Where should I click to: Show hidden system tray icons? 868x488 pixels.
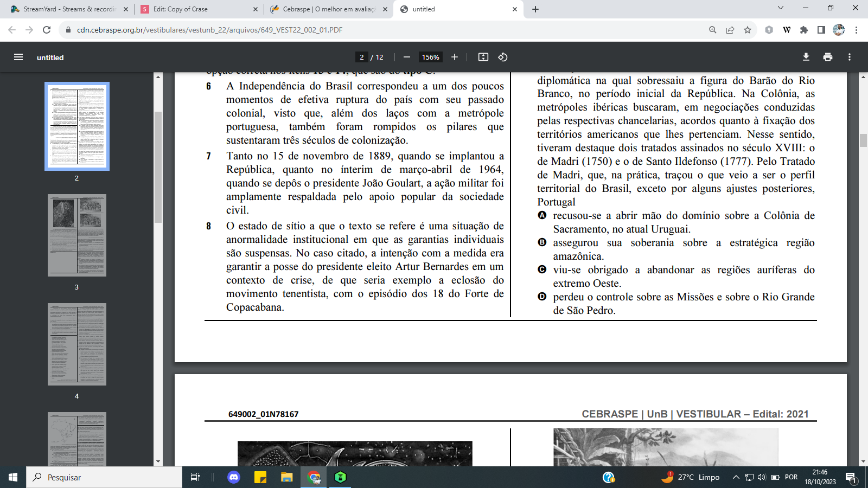click(x=736, y=477)
